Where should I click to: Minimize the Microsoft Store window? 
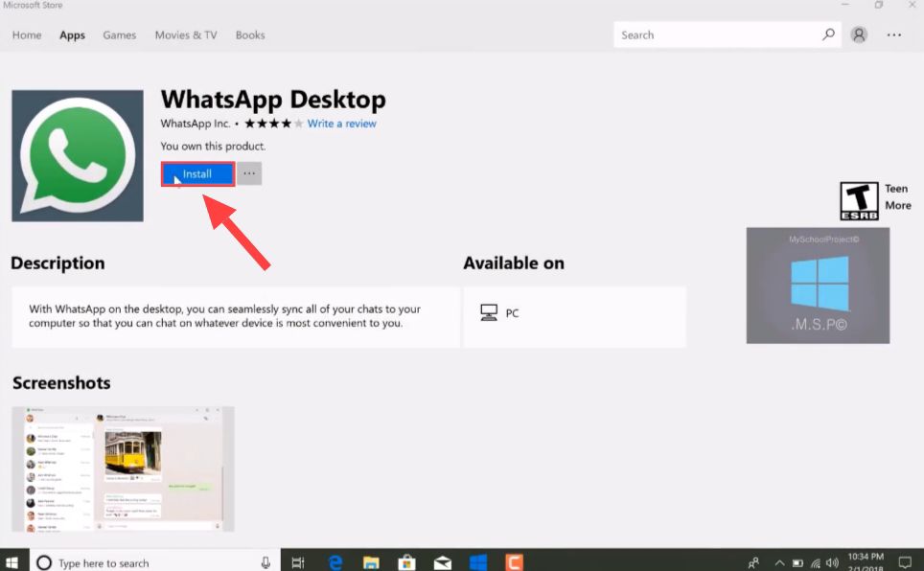click(845, 5)
